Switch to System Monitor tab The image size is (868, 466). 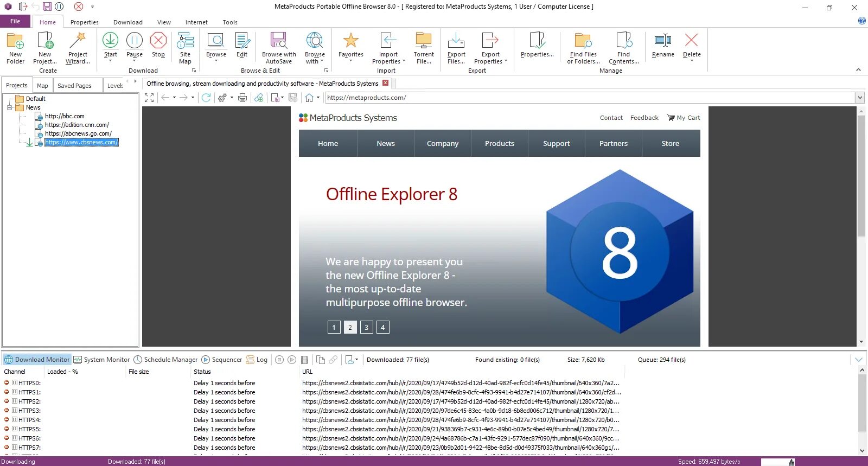point(101,360)
